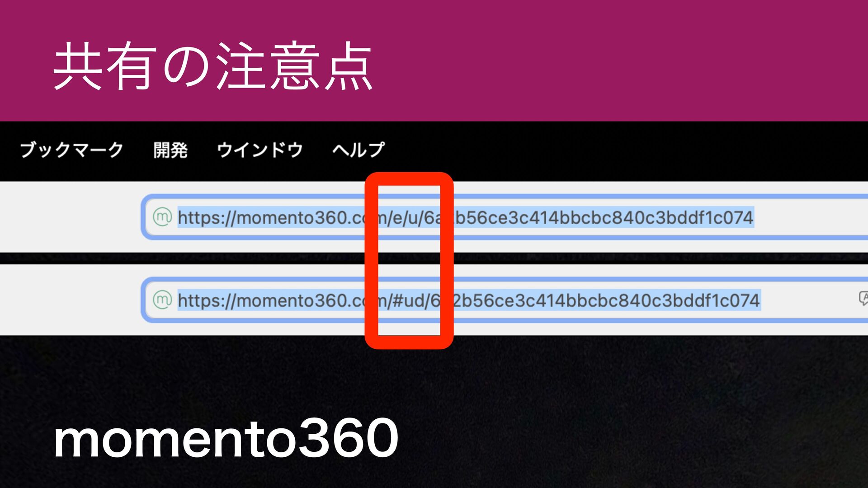Open the ヘルプ menu
Screen dimensions: 868x488
point(359,150)
